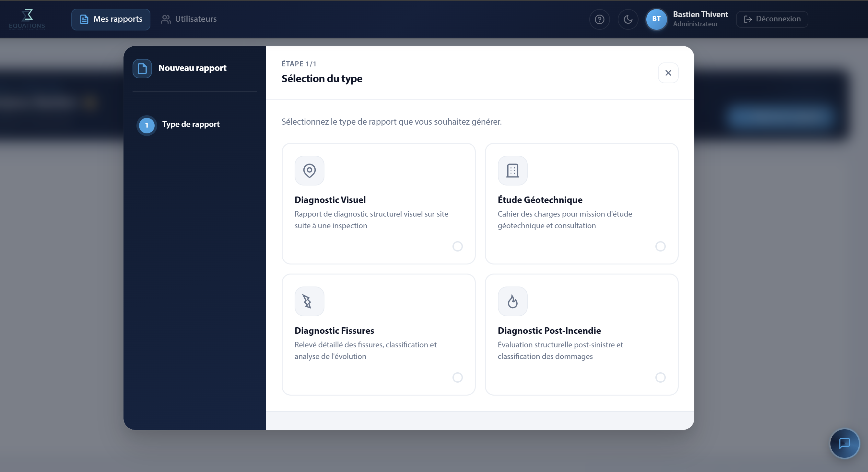Click the lightning crack Diagnostic Fissures icon
This screenshot has width=868, height=472.
309,301
